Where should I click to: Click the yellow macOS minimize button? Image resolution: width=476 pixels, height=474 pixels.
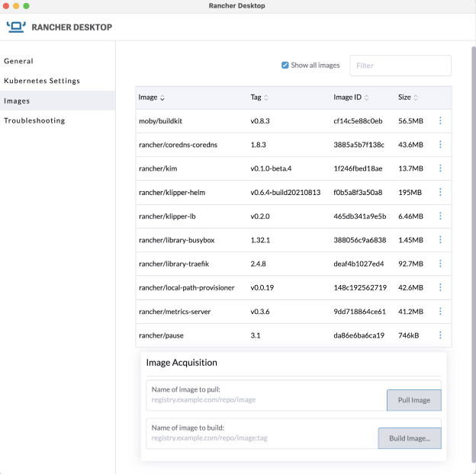tap(16, 6)
